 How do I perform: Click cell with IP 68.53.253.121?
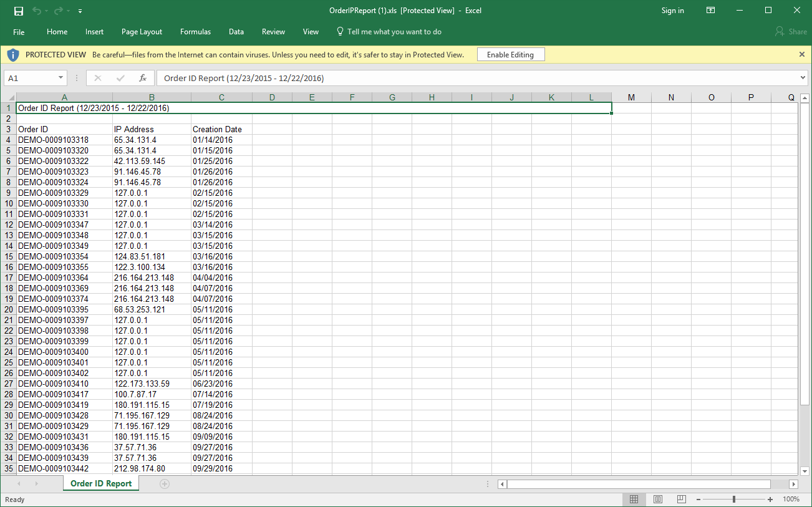pos(152,309)
